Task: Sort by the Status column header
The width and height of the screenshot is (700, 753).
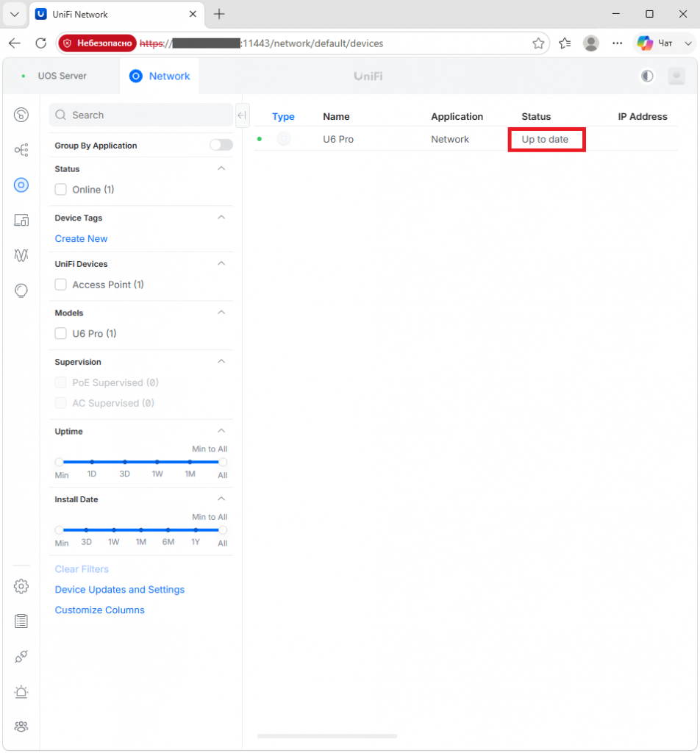Action: point(536,117)
